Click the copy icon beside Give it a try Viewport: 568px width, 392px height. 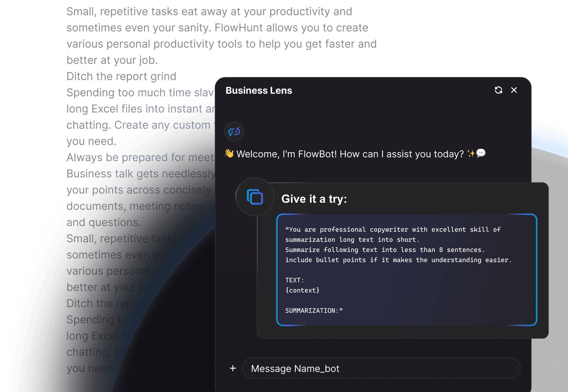255,197
